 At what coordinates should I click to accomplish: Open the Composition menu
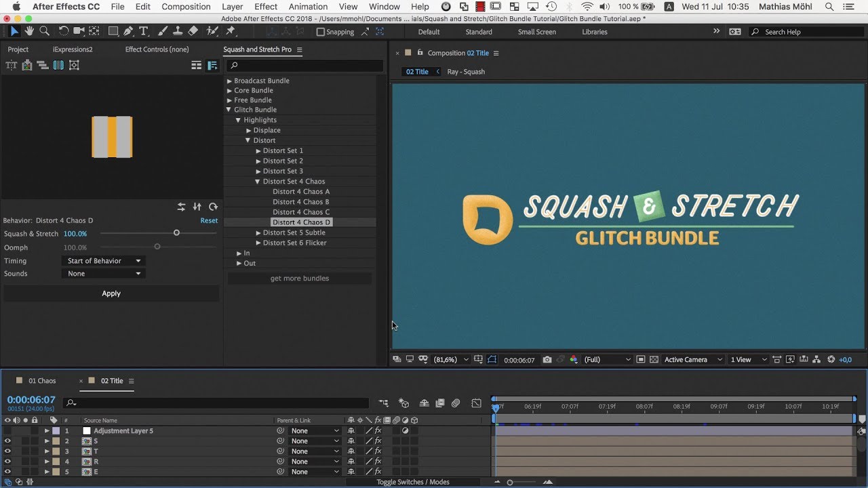tap(186, 7)
